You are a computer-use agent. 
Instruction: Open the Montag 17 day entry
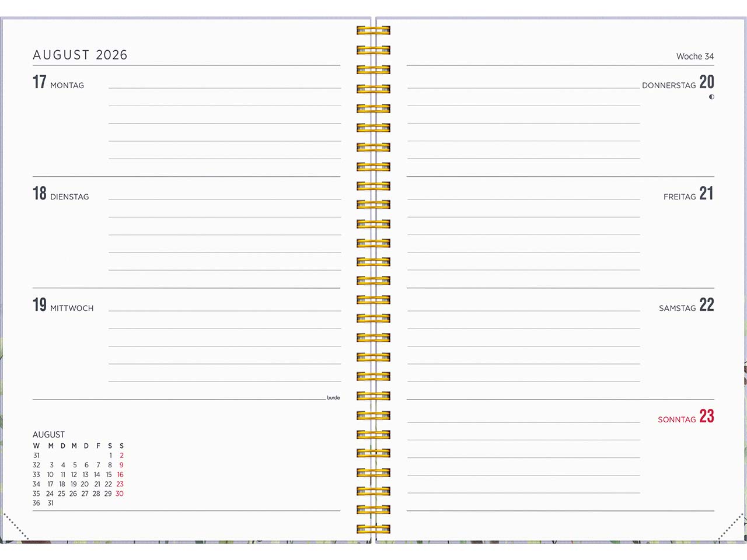58,83
